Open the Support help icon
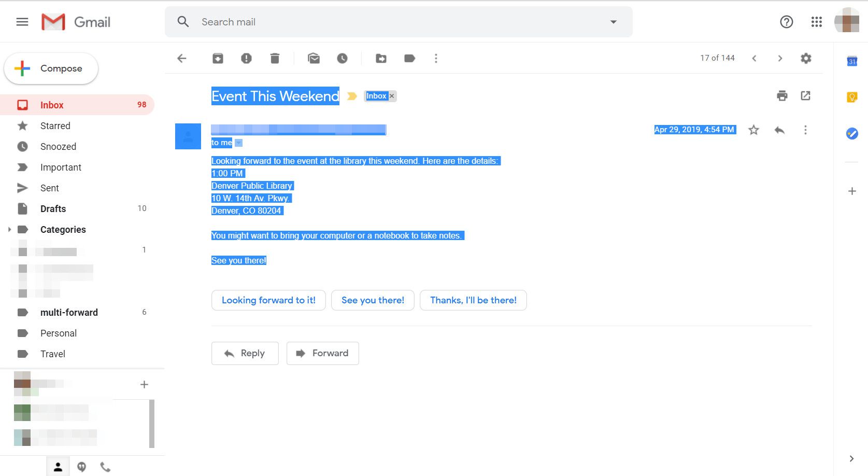This screenshot has height=476, width=868. (787, 22)
